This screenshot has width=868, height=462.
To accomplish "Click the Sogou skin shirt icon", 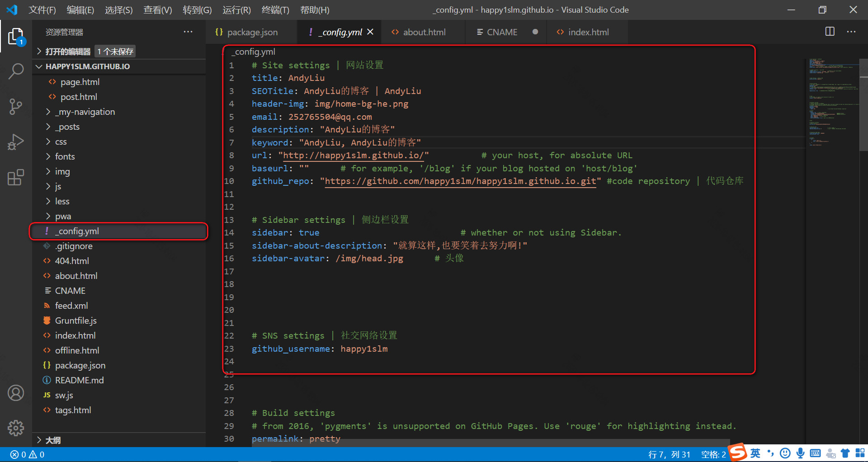I will (845, 453).
